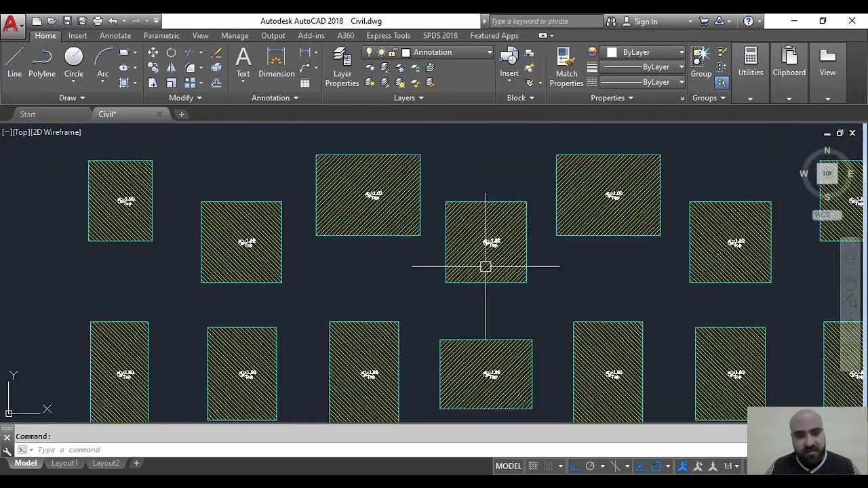Open the Insert ribbon tab
Image resolution: width=868 pixels, height=488 pixels.
click(x=77, y=35)
